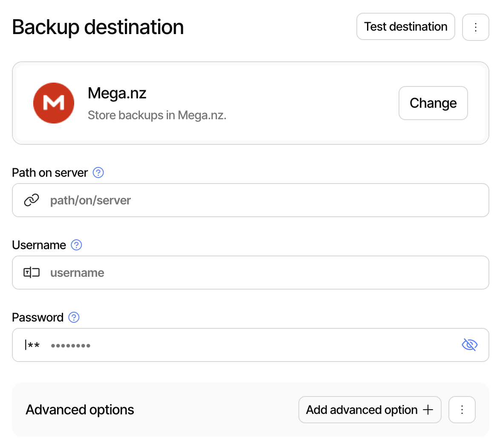Toggle password visibility with the eye icon
The image size is (503, 448).
469,345
